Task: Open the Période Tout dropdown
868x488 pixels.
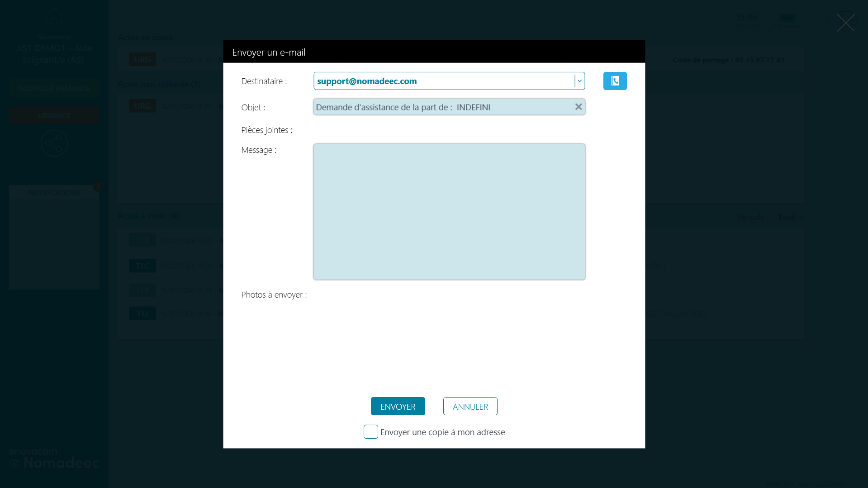Action: coord(790,217)
